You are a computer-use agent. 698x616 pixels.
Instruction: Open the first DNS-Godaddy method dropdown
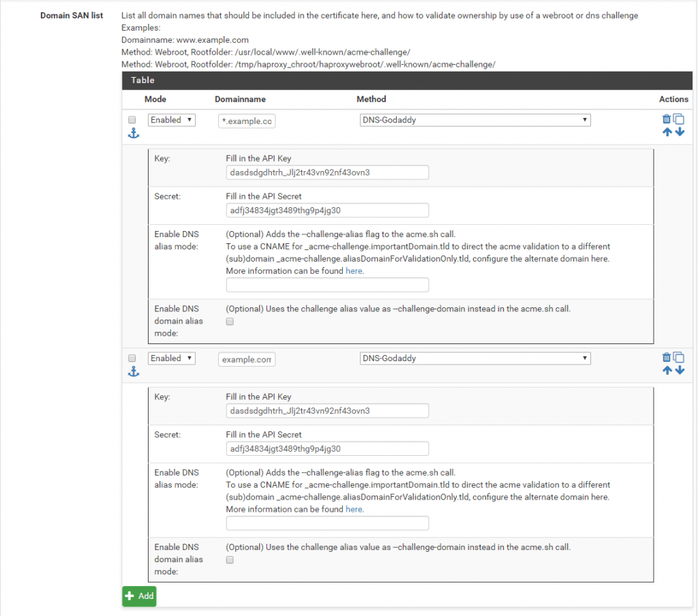[x=475, y=120]
